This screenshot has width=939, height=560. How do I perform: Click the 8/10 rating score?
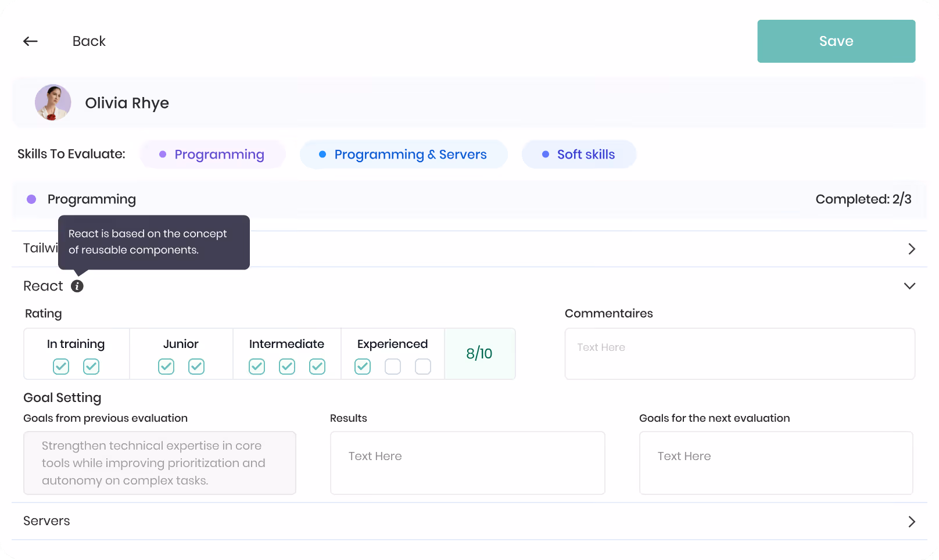pos(479,354)
